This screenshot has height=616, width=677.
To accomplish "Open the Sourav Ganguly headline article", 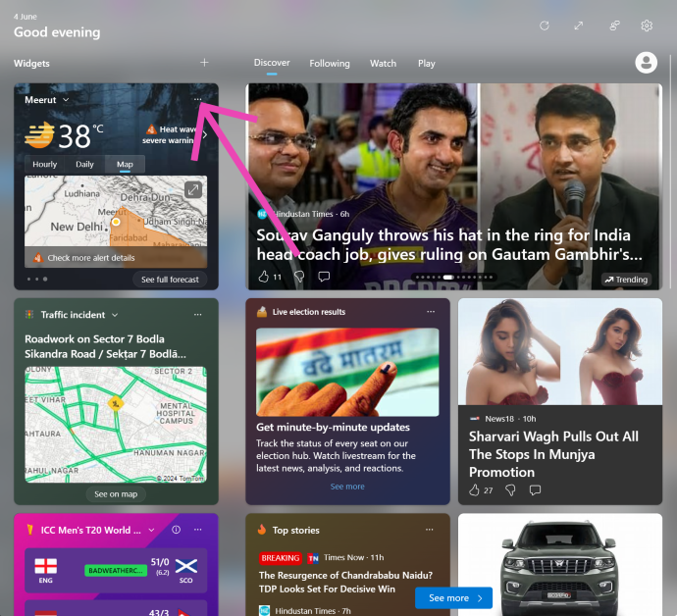I will [x=449, y=245].
